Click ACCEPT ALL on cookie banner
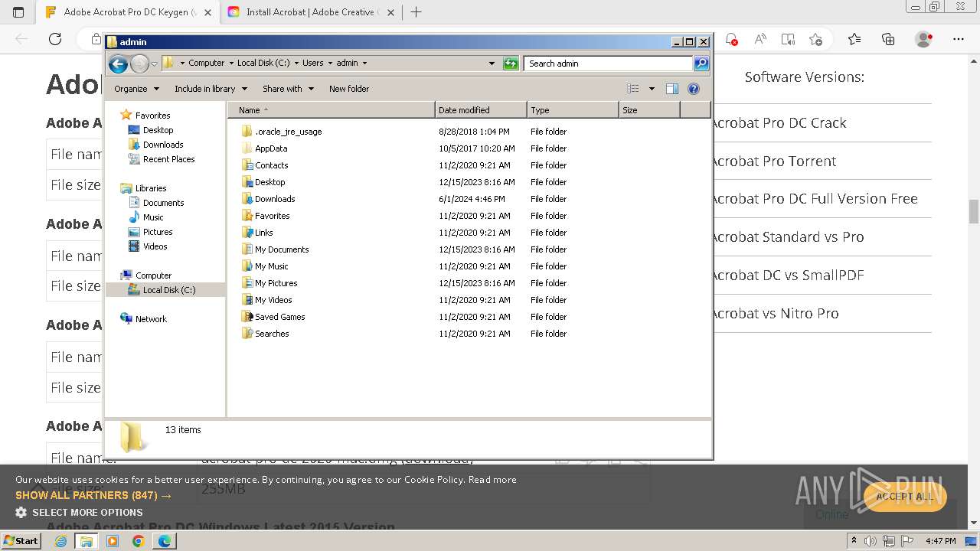 [905, 496]
